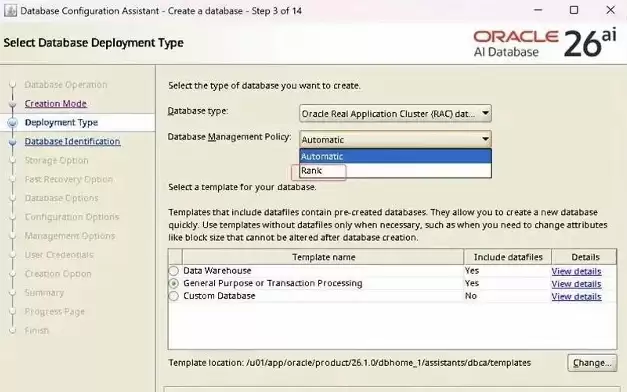Go to the Creation Mode step
The width and height of the screenshot is (627, 392).
click(x=56, y=104)
